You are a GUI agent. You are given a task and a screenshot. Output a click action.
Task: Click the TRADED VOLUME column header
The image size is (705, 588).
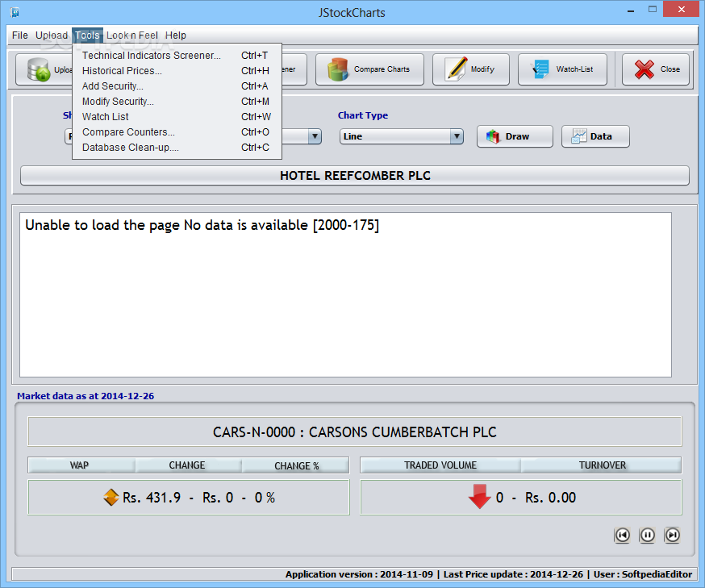point(440,465)
